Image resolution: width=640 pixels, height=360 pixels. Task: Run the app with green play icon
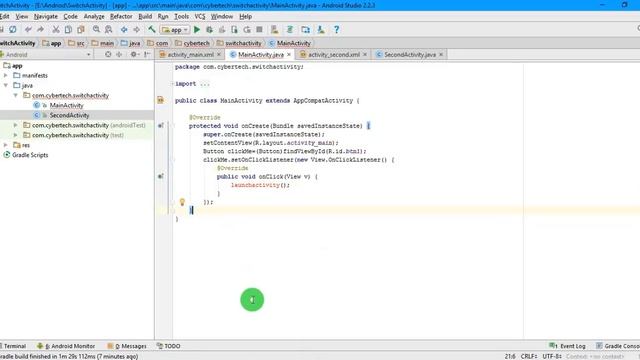(x=197, y=29)
